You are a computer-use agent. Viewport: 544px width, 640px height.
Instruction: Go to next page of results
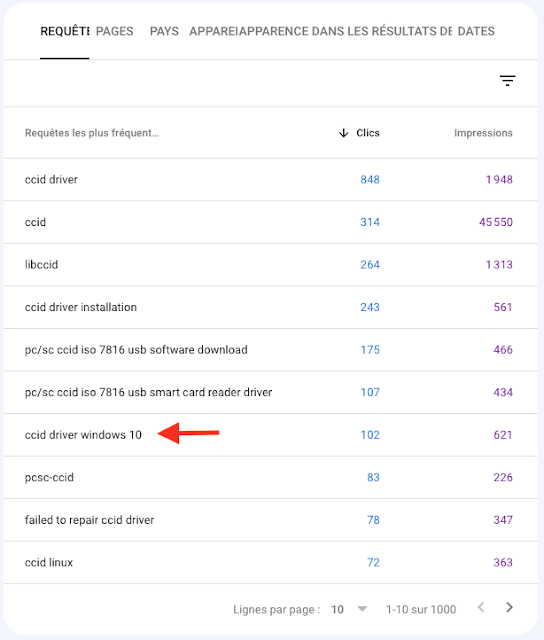509,607
